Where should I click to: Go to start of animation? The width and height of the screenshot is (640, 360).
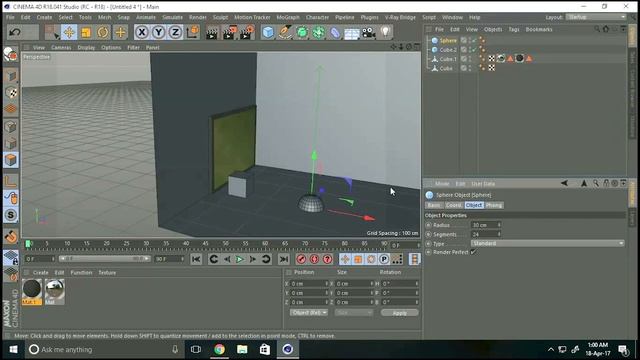tap(196, 259)
